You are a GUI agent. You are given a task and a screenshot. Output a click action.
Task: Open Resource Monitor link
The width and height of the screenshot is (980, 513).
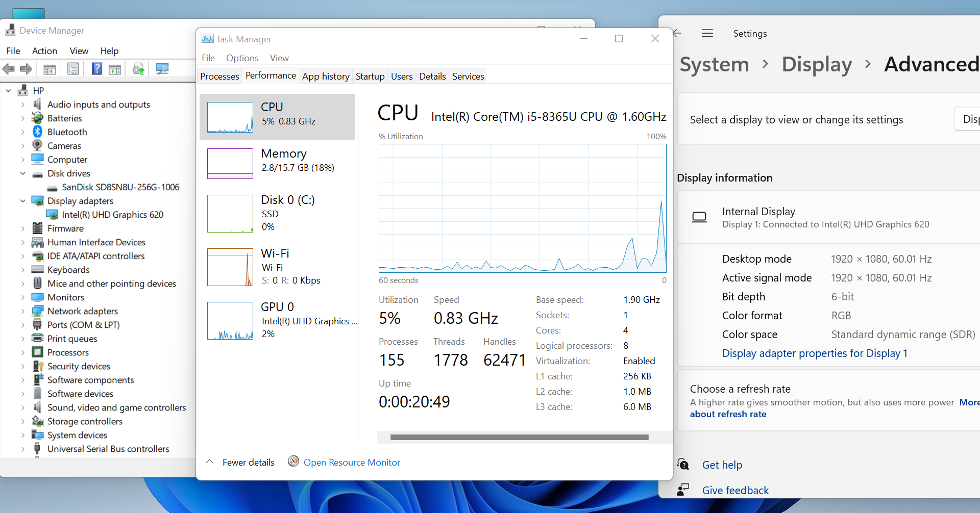352,462
